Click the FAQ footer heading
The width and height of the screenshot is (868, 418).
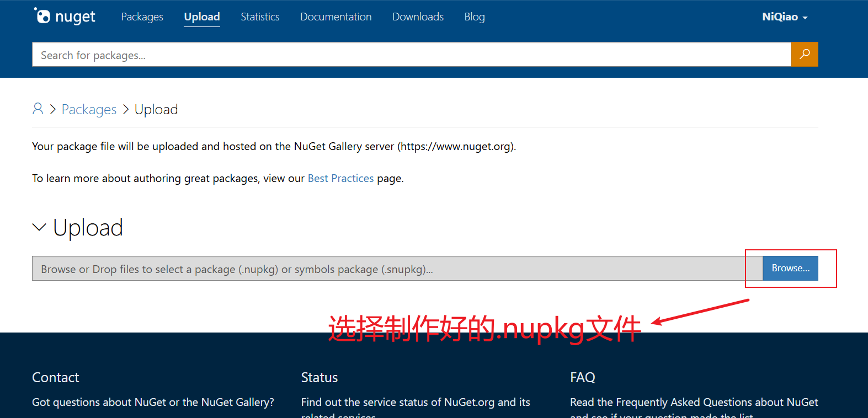click(583, 377)
